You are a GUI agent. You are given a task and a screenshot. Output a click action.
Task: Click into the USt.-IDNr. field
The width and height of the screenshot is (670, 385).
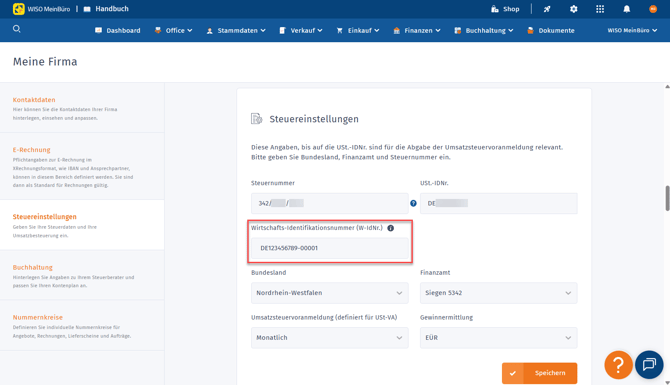(499, 203)
